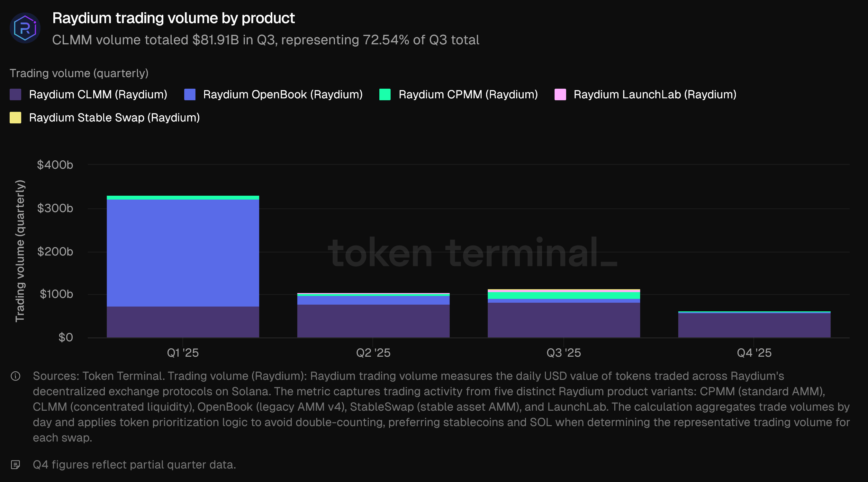The height and width of the screenshot is (482, 868).
Task: Select the green CPMM segment in Q3 '25
Action: (x=564, y=295)
